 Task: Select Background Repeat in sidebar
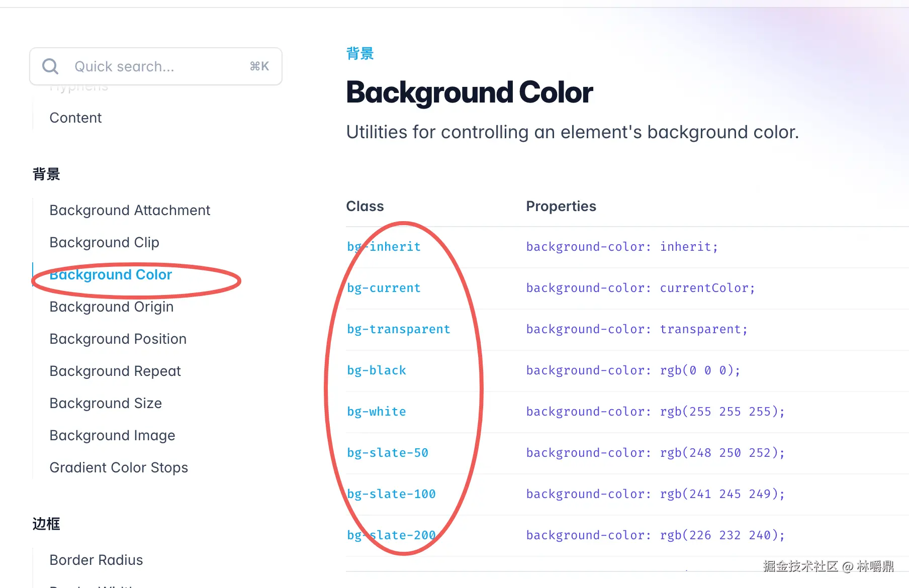pyautogui.click(x=115, y=371)
